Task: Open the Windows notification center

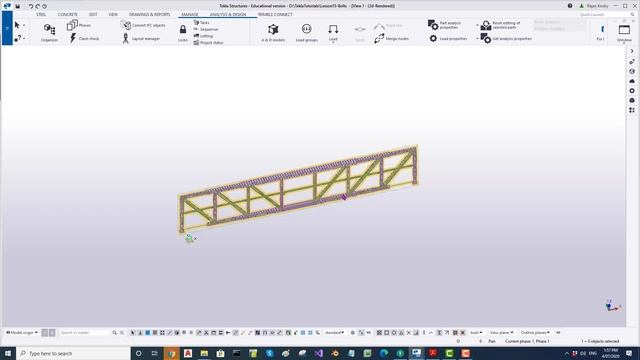Action: coord(629,353)
